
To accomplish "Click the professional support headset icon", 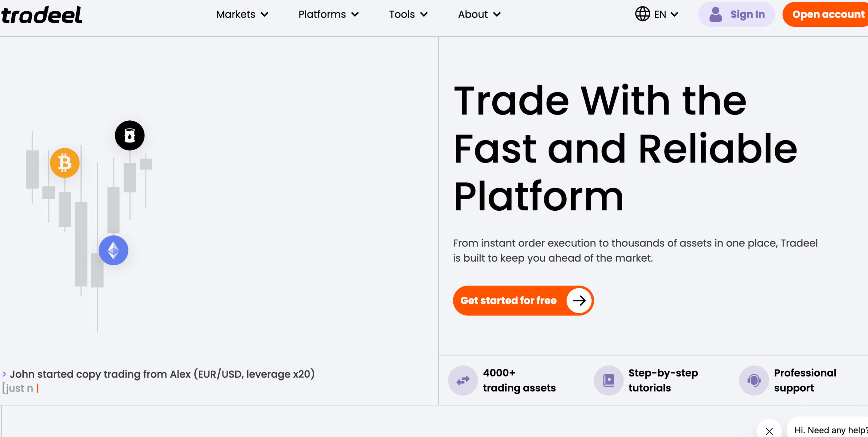I will pyautogui.click(x=754, y=380).
